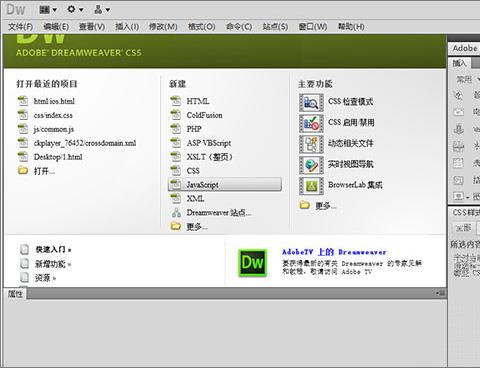Screen dimensions: 480x368
Task: Create a new Dreamweaver 站点
Action: tap(219, 213)
